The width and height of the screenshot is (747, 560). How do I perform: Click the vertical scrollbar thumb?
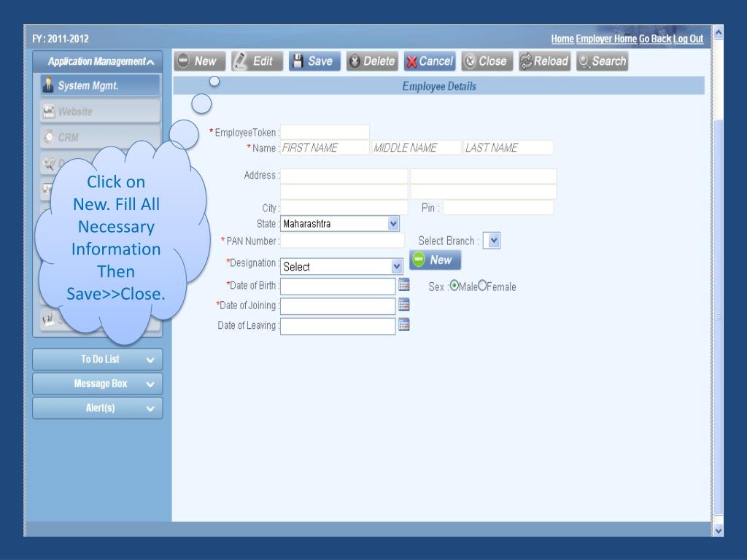pos(719,316)
